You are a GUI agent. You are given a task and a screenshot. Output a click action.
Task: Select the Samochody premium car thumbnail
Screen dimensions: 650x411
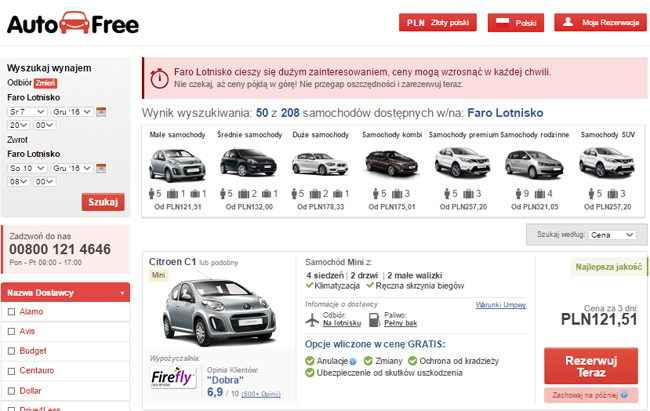click(x=463, y=162)
